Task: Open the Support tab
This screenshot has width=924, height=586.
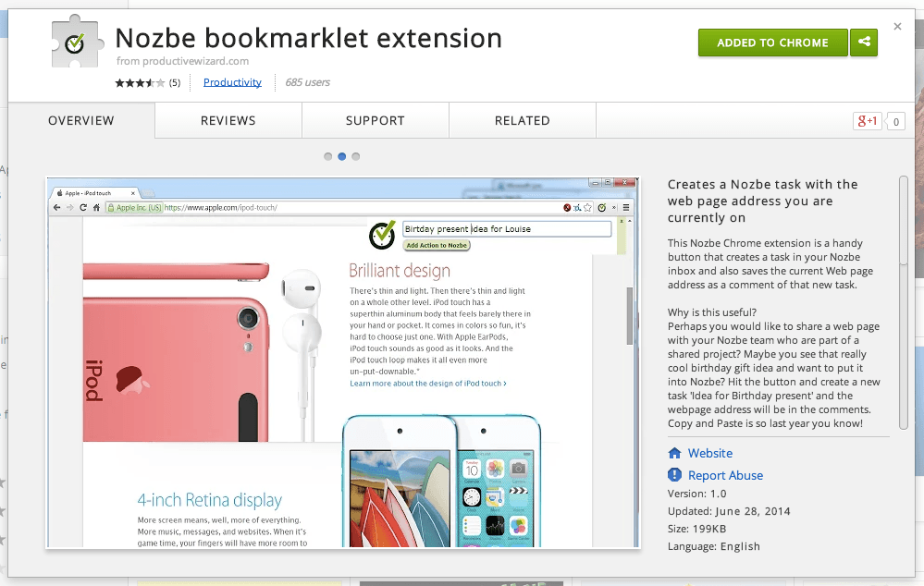Action: pos(375,121)
